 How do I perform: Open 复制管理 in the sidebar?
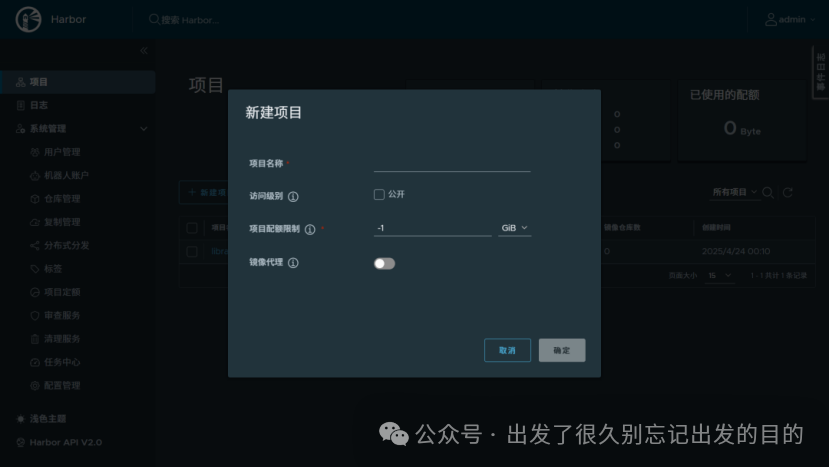(62, 222)
